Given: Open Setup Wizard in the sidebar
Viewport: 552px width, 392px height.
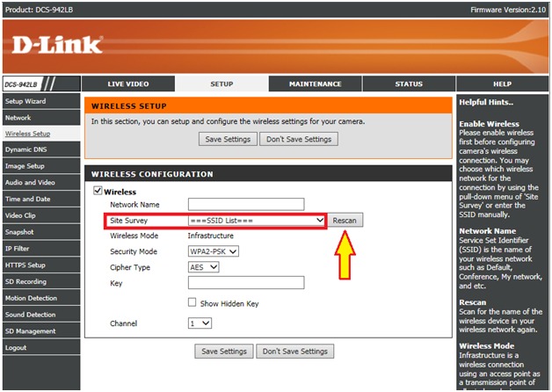Looking at the screenshot, I should tap(25, 101).
